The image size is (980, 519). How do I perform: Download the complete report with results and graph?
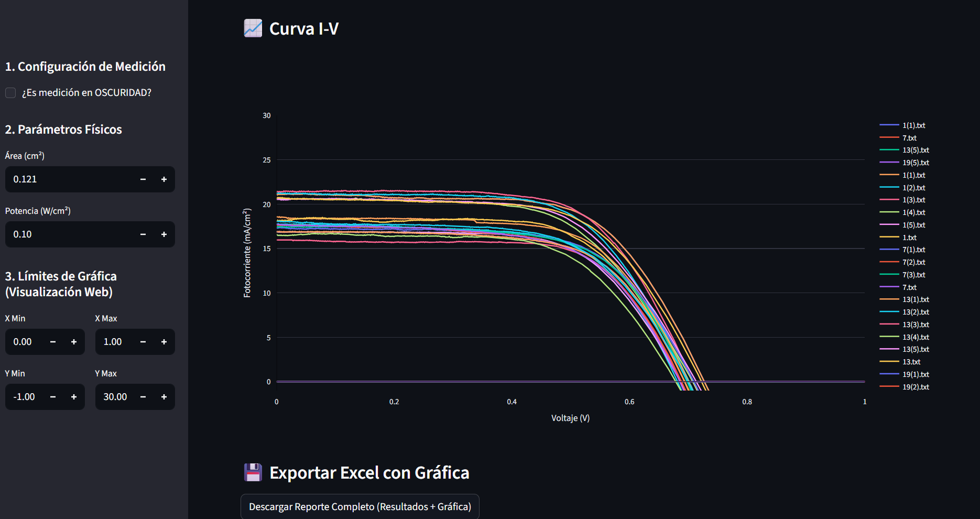pyautogui.click(x=360, y=506)
